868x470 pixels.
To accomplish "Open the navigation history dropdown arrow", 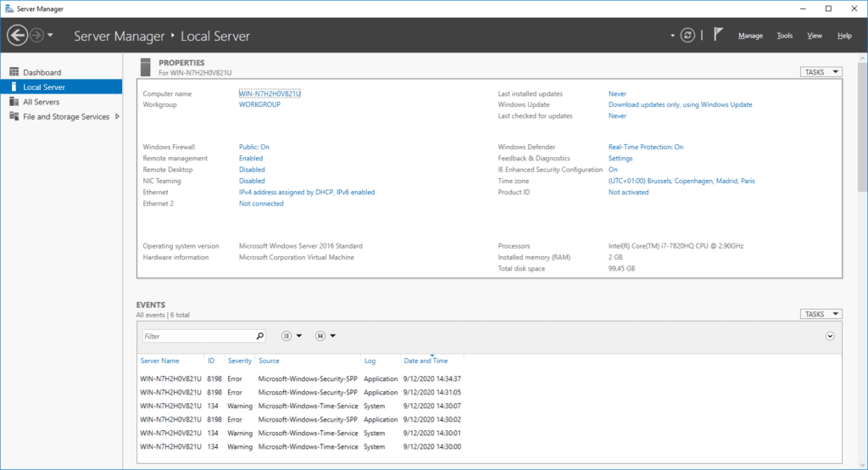I will pos(50,36).
